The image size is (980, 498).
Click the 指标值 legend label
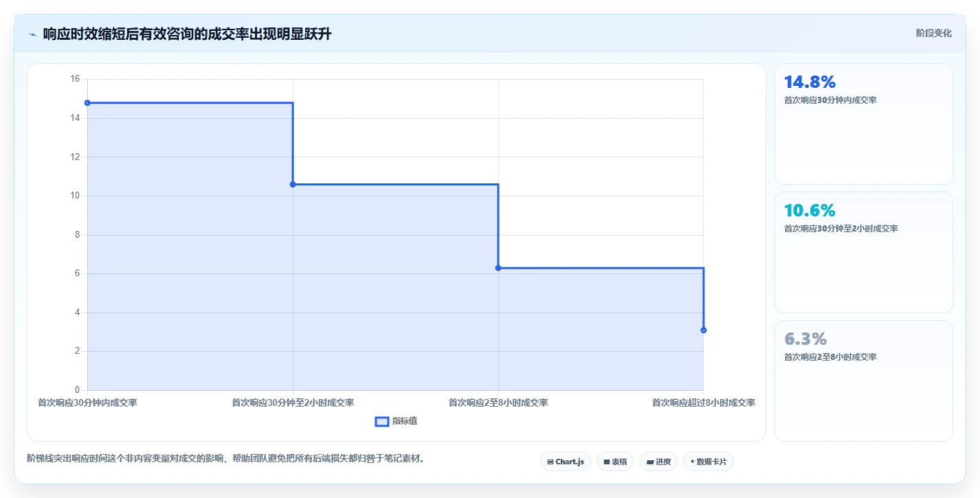(405, 421)
